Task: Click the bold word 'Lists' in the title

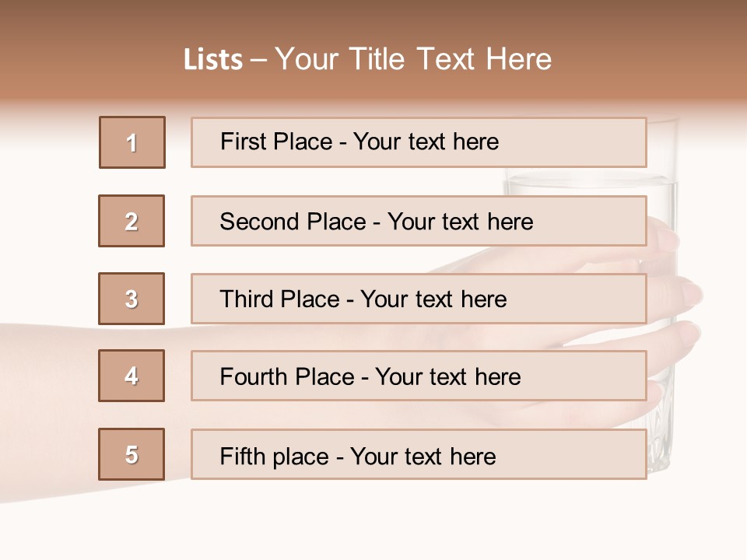Action: click(213, 60)
